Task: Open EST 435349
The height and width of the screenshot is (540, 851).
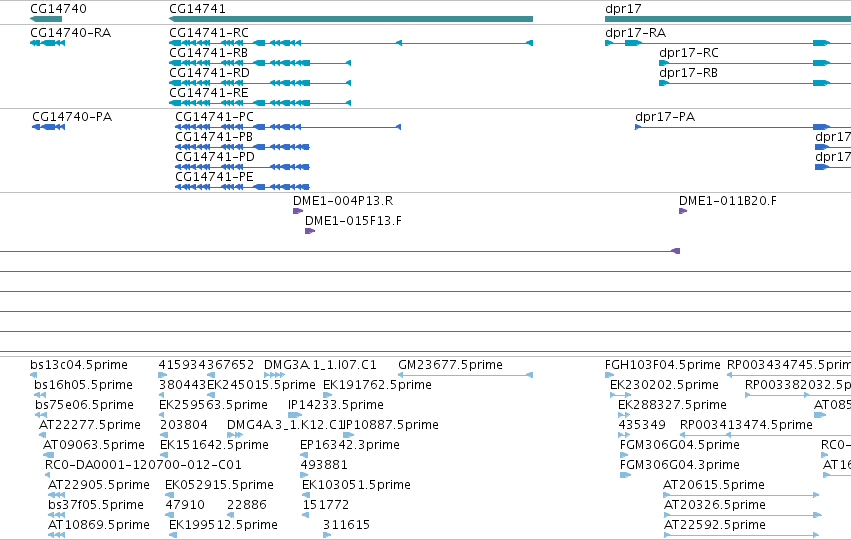Action: tap(642, 425)
